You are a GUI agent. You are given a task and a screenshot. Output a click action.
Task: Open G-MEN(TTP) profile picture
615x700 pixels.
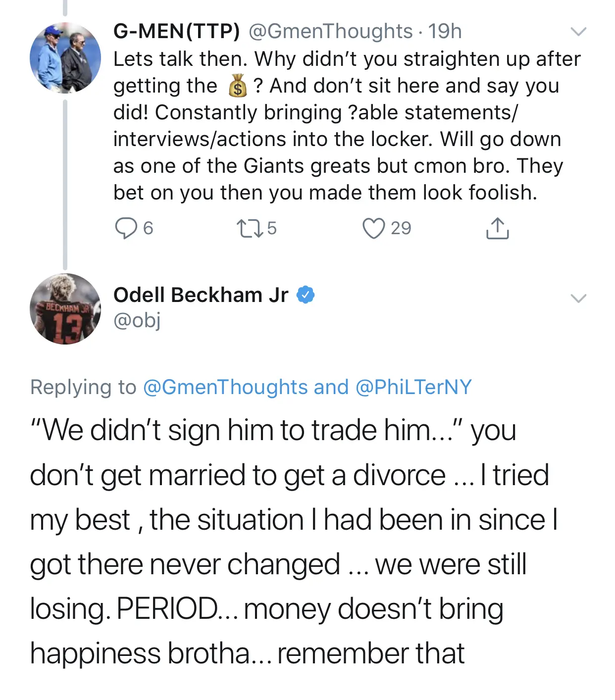pyautogui.click(x=65, y=58)
